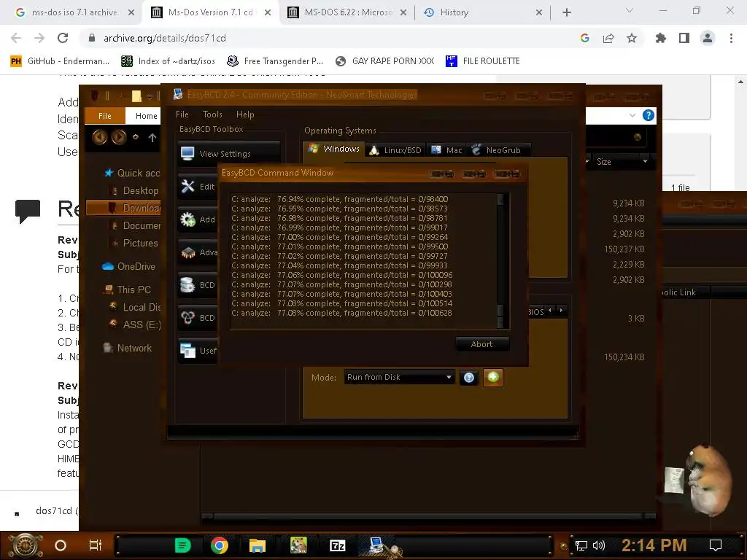Open BCD Backup database icon
Image resolution: width=747 pixels, height=560 pixels.
tap(187, 285)
